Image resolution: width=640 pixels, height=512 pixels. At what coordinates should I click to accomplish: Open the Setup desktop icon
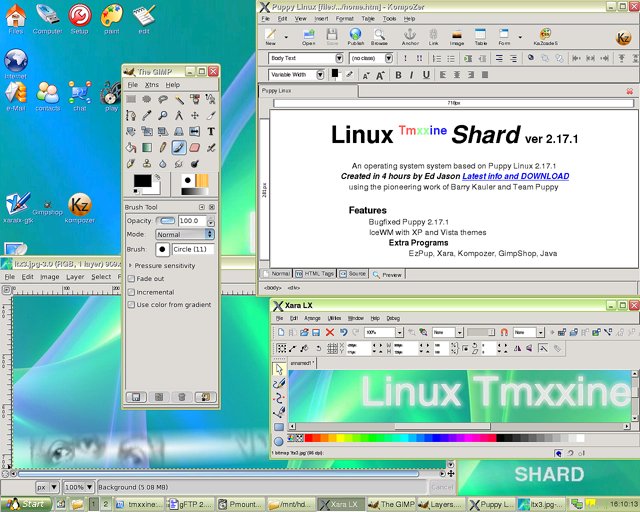pyautogui.click(x=80, y=19)
